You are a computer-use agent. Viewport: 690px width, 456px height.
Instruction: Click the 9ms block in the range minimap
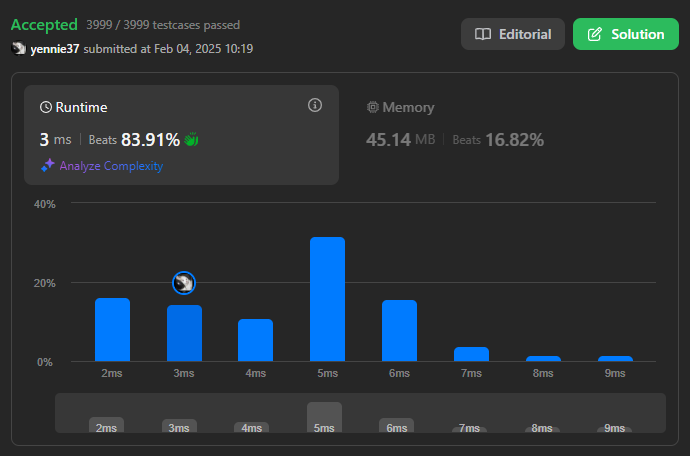click(x=614, y=429)
